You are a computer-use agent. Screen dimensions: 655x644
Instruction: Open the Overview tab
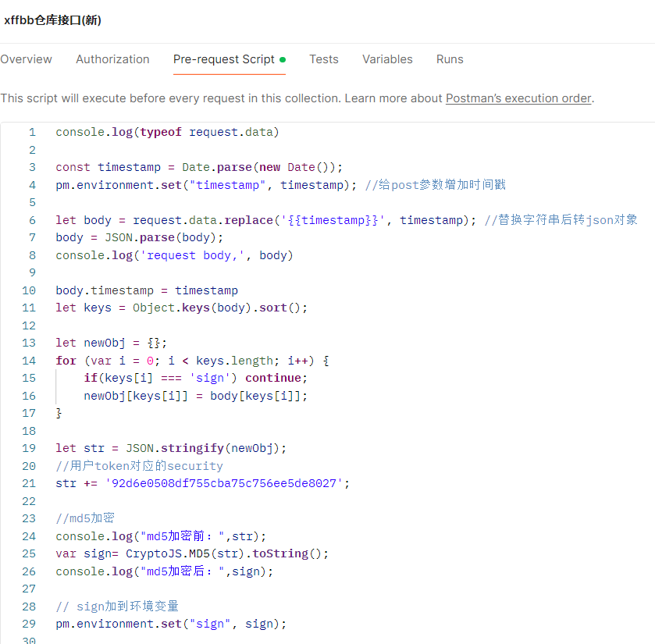pos(26,59)
